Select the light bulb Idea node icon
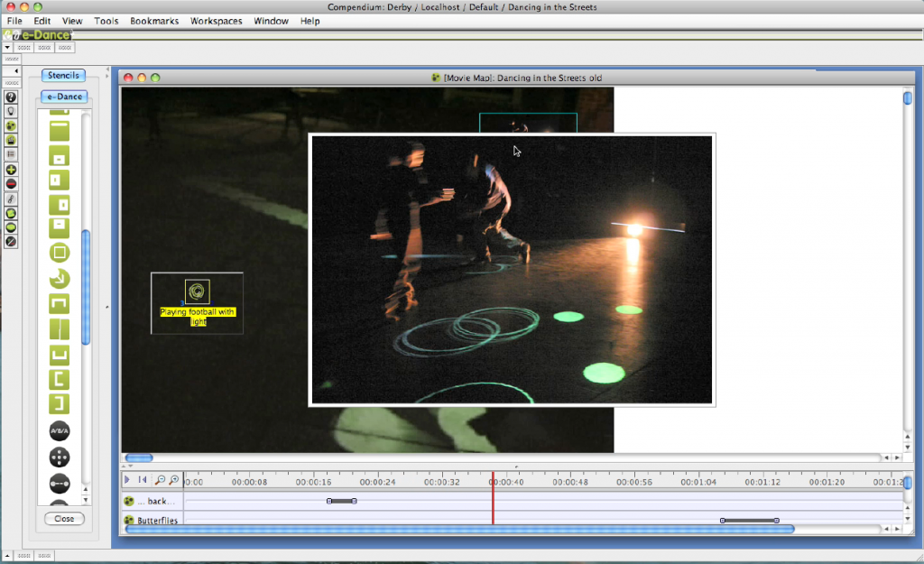This screenshot has height=564, width=924. [x=11, y=111]
